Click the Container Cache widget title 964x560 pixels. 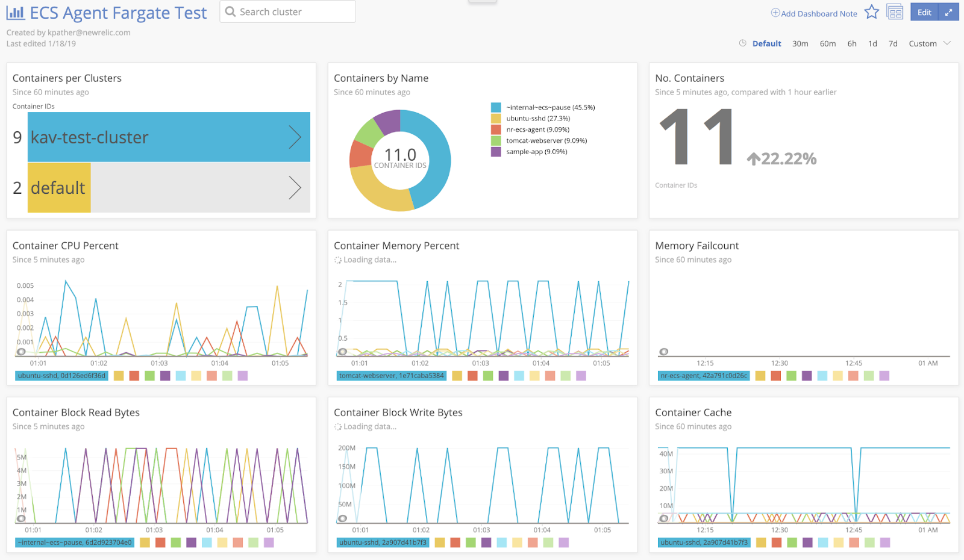coord(693,412)
